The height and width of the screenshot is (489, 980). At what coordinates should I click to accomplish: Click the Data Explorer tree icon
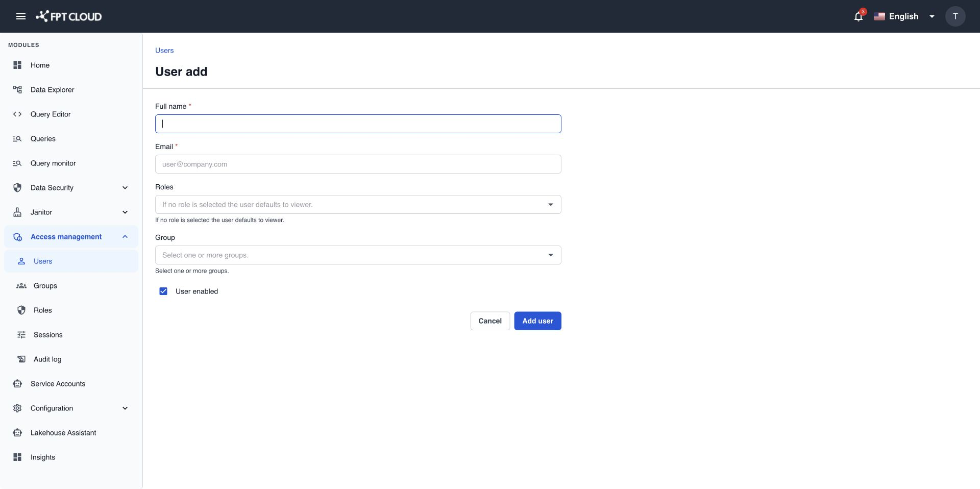pyautogui.click(x=17, y=90)
